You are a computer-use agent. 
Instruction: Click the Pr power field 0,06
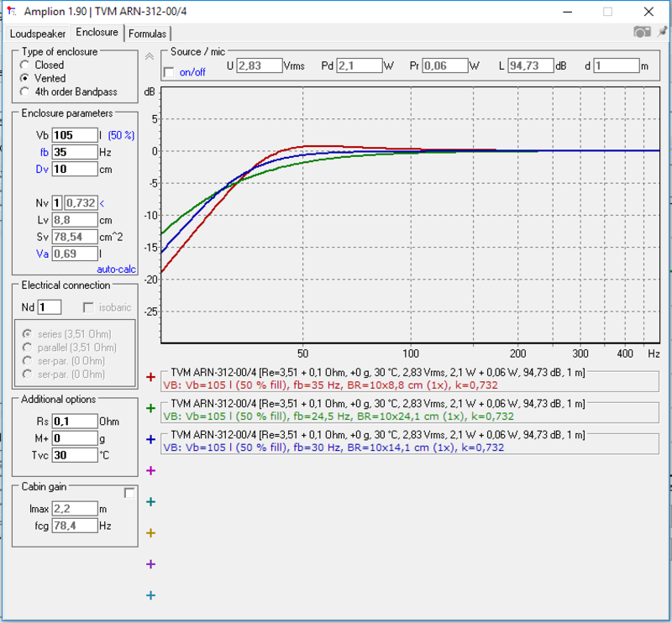click(445, 65)
